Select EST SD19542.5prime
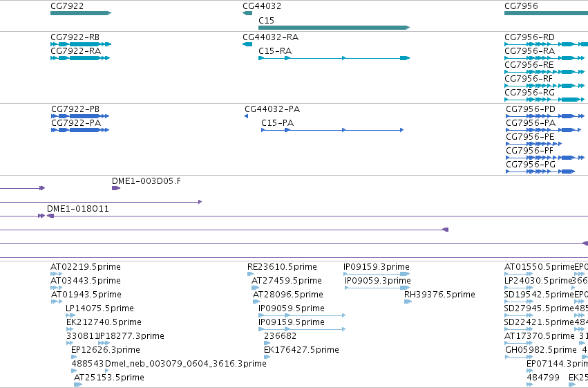The image size is (588, 388). coord(539,295)
